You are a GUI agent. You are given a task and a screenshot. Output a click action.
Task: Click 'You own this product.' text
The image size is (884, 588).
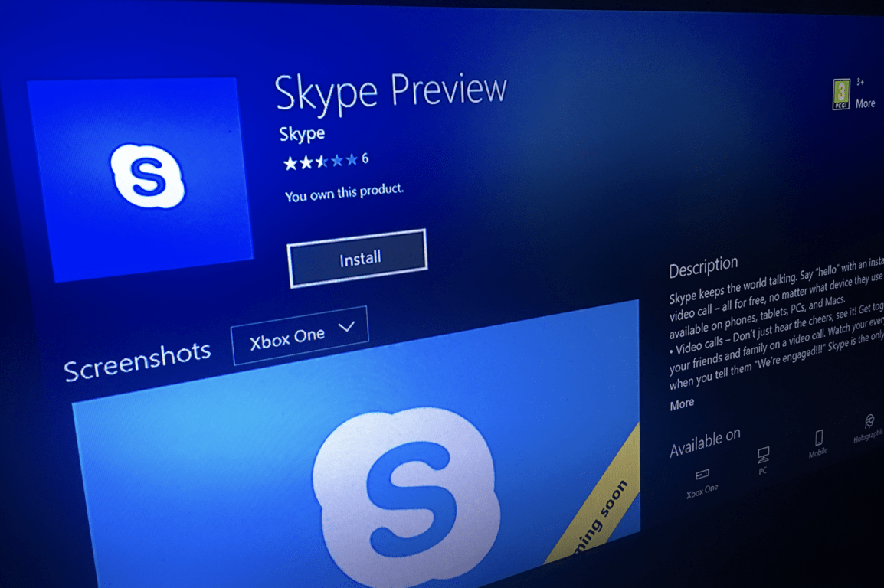[344, 193]
